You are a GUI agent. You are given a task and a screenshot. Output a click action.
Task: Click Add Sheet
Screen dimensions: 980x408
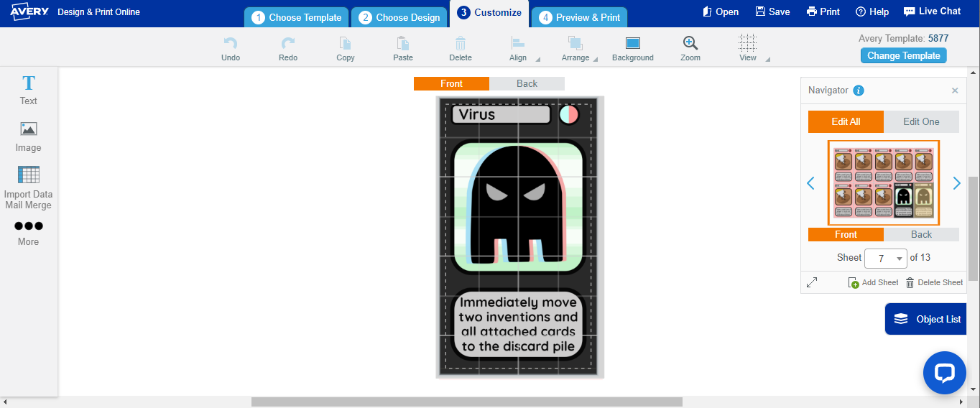click(x=873, y=283)
